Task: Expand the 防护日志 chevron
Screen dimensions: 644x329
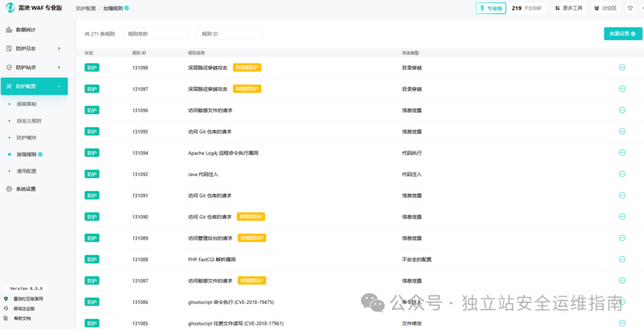Action: coord(59,48)
